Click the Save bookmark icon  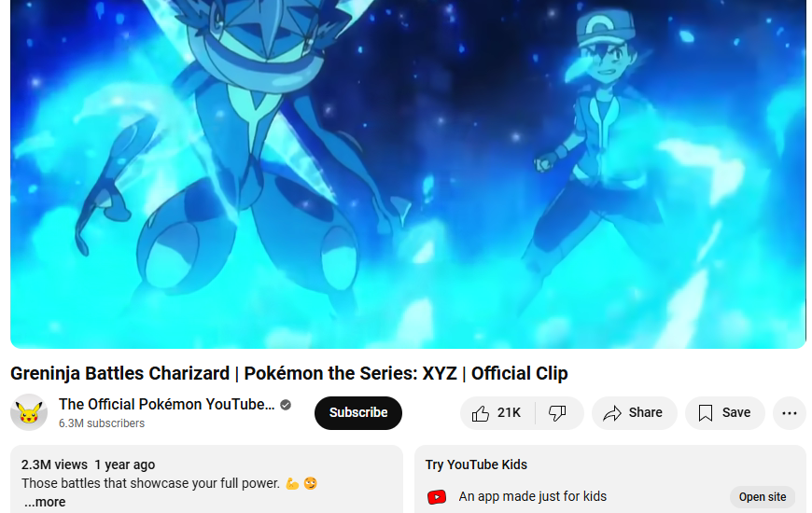[706, 412]
